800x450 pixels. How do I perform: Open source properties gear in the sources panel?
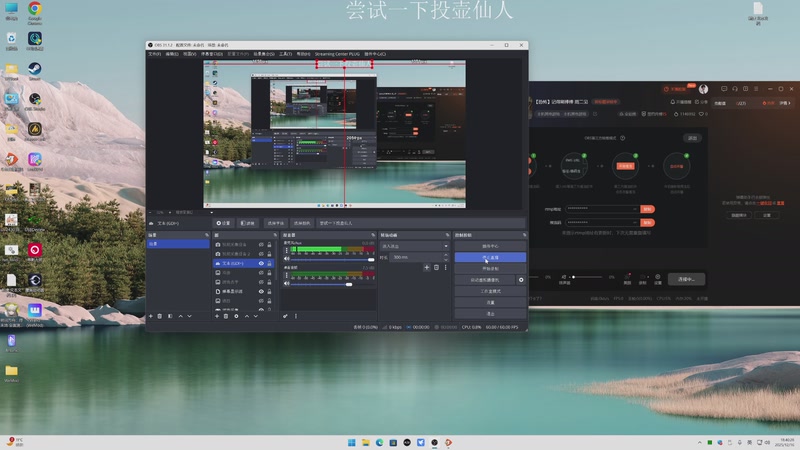click(x=236, y=316)
